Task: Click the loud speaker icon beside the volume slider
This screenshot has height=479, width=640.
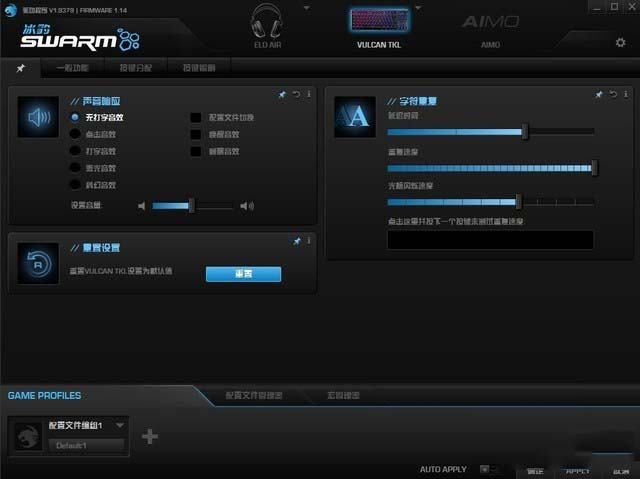Action: coord(247,206)
